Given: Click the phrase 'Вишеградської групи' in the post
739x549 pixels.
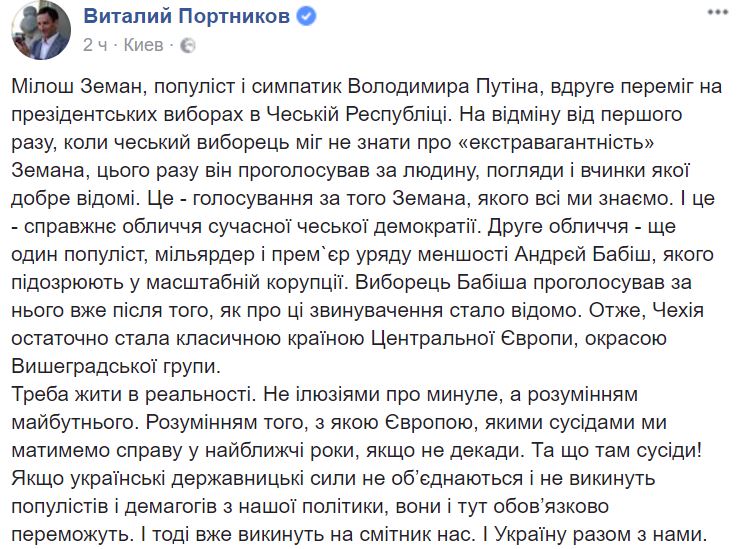Looking at the screenshot, I should [113, 366].
